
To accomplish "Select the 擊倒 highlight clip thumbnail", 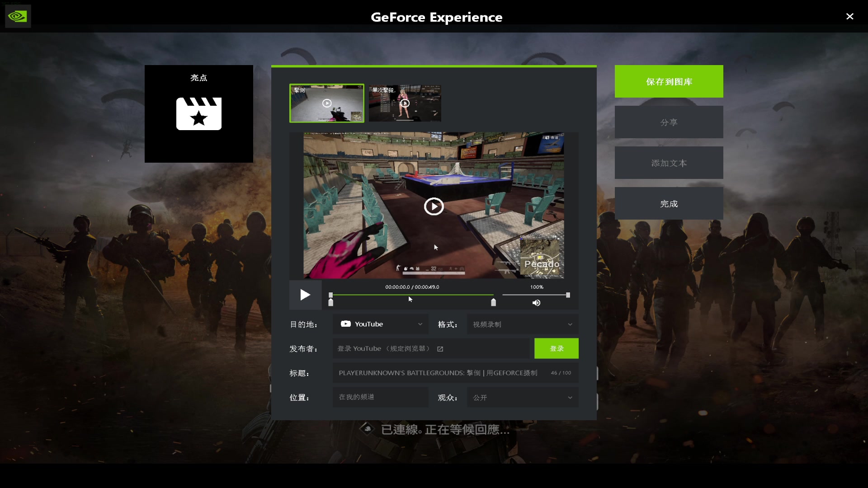I will pyautogui.click(x=326, y=103).
